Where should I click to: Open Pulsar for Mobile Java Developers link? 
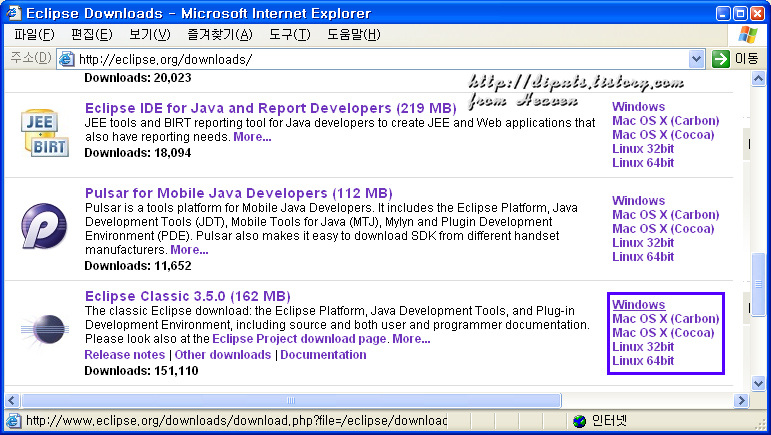click(x=239, y=193)
